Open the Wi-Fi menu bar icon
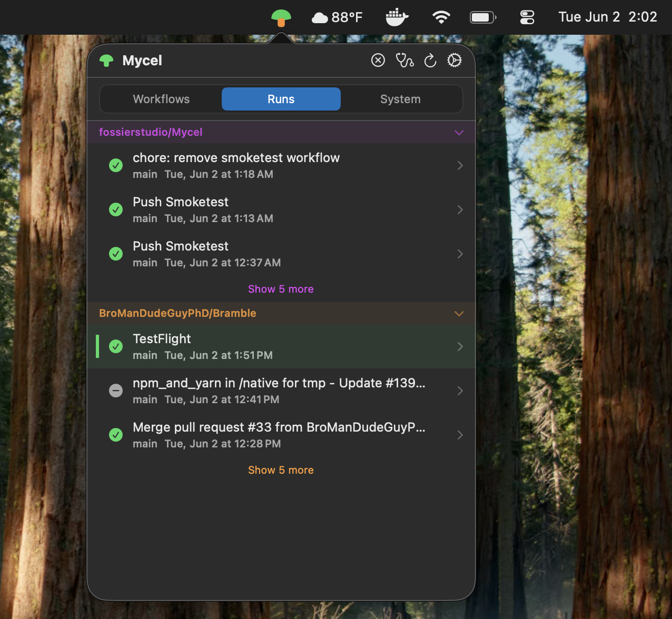This screenshot has width=672, height=619. (x=441, y=17)
